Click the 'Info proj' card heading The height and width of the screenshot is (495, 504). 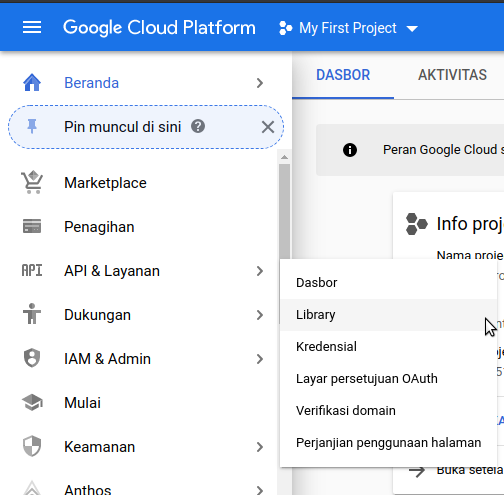(x=470, y=224)
